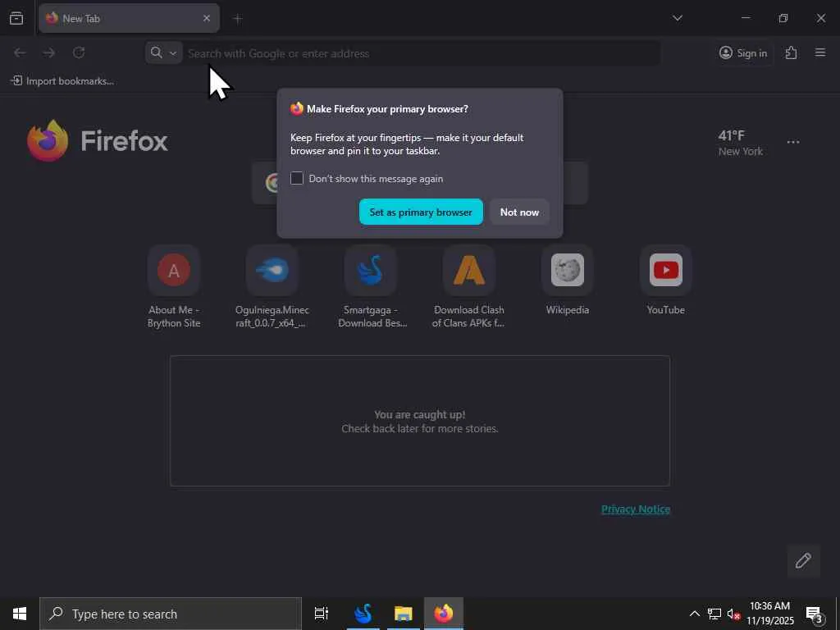Open Task View on the taskbar

322,614
